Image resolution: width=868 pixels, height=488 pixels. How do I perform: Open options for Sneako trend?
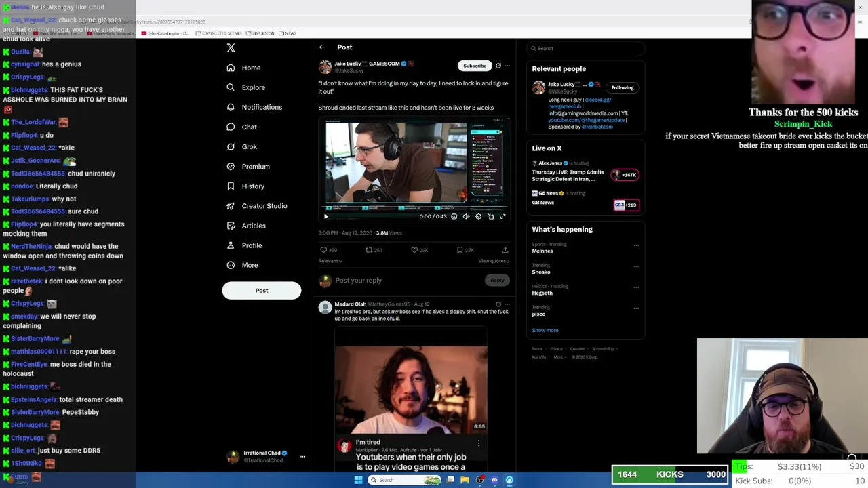click(636, 266)
